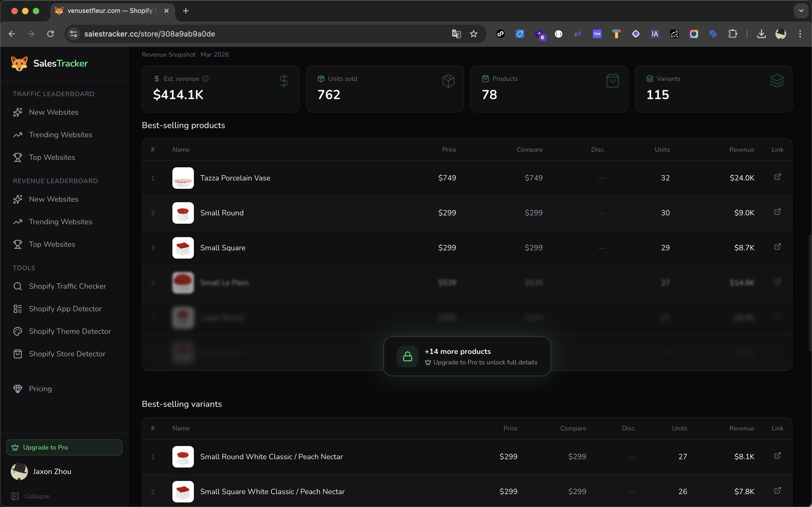Viewport: 812px width, 507px height.
Task: Click the Variants 115 card
Action: point(713,89)
